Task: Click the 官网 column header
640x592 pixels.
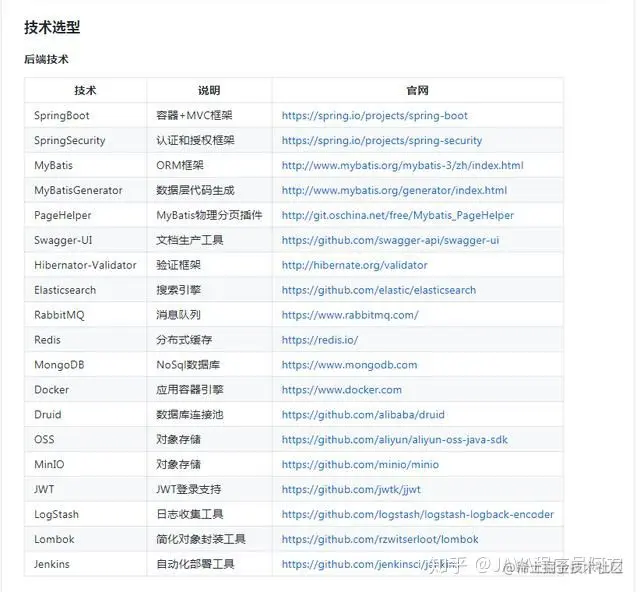Action: (418, 90)
